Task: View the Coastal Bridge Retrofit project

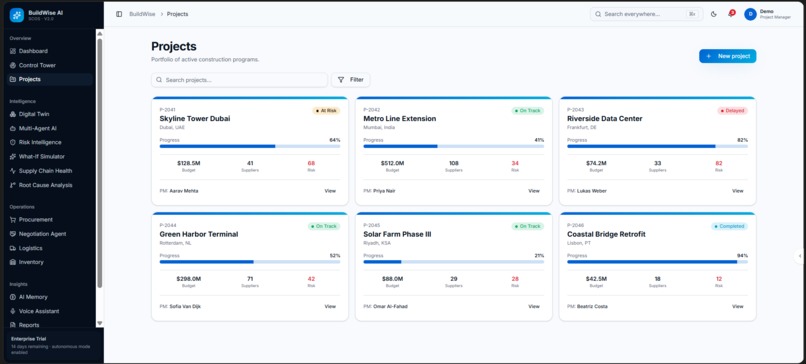Action: click(738, 306)
